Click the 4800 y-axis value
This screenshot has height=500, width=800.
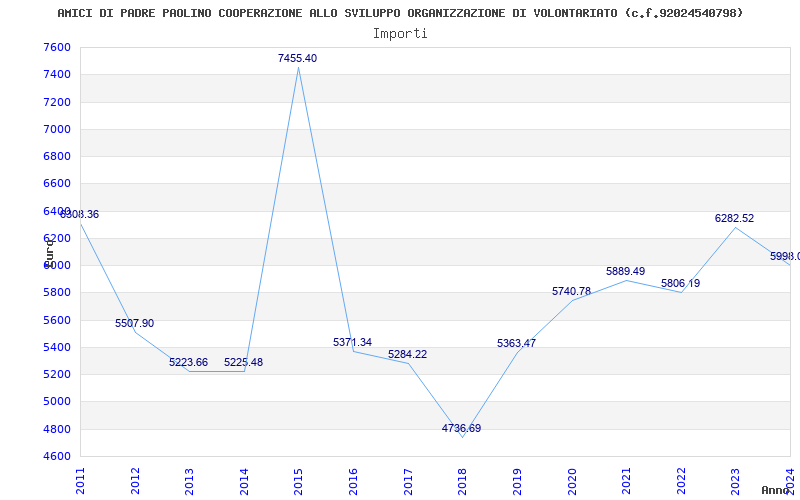pyautogui.click(x=57, y=429)
